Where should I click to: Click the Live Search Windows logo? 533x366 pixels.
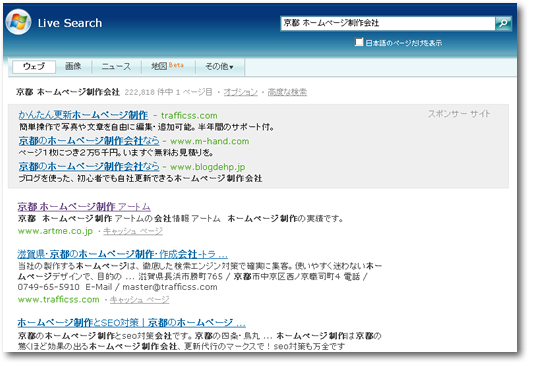(18, 22)
